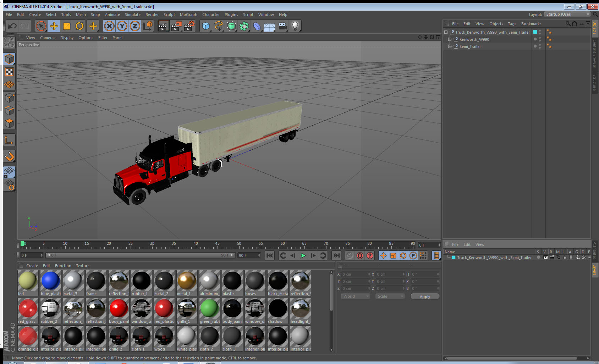Open material manager Texture menu
Viewport: 599px width, 364px height.
pos(83,266)
